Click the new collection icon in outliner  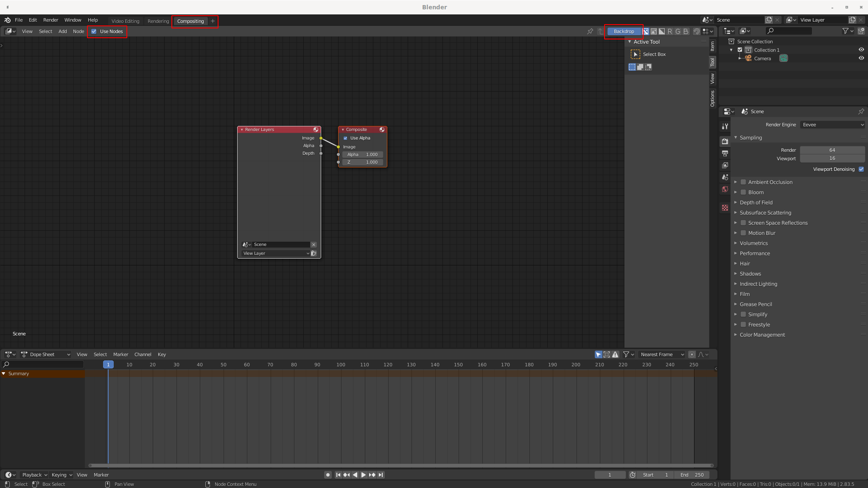(861, 31)
